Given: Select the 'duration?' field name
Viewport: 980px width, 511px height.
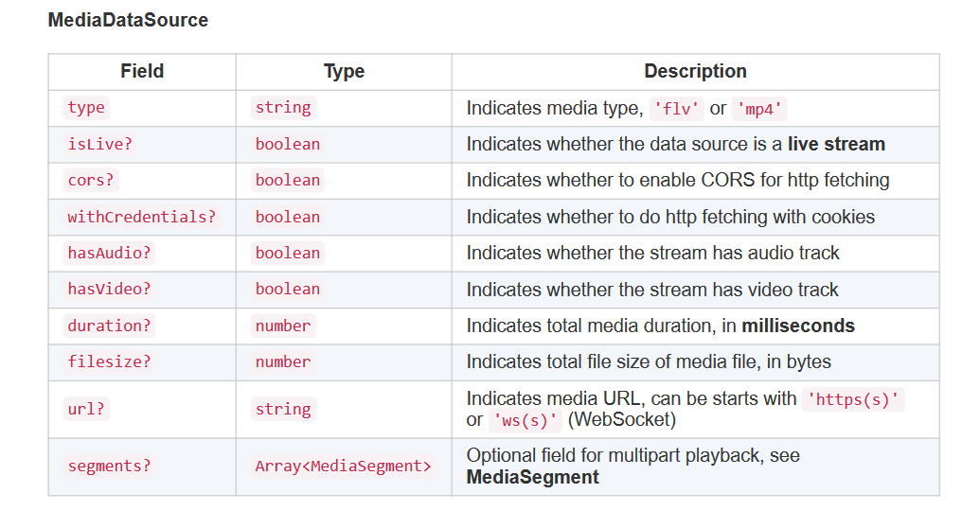Looking at the screenshot, I should pos(109,326).
